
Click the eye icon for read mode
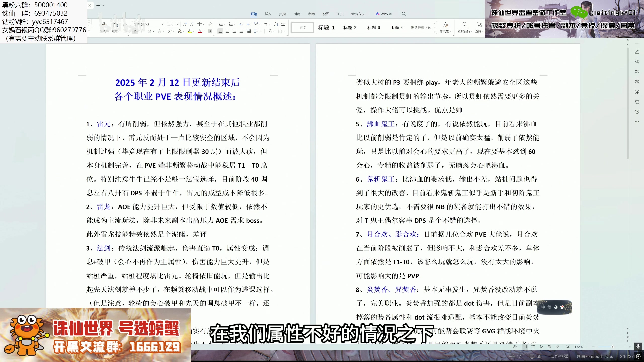[515, 347]
